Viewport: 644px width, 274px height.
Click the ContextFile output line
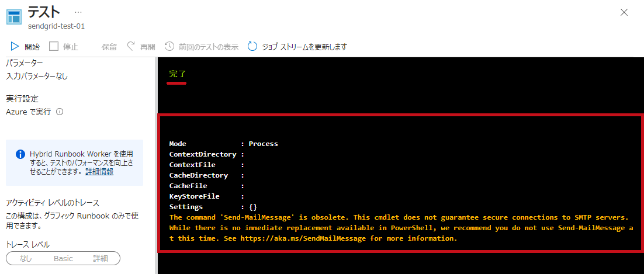click(207, 165)
